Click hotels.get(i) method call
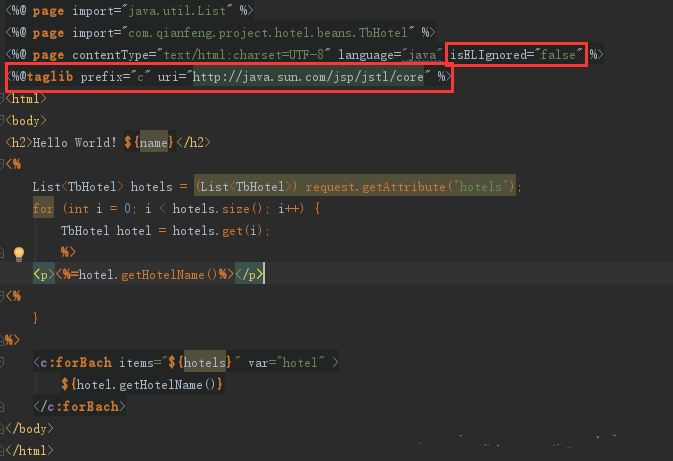 (217, 231)
